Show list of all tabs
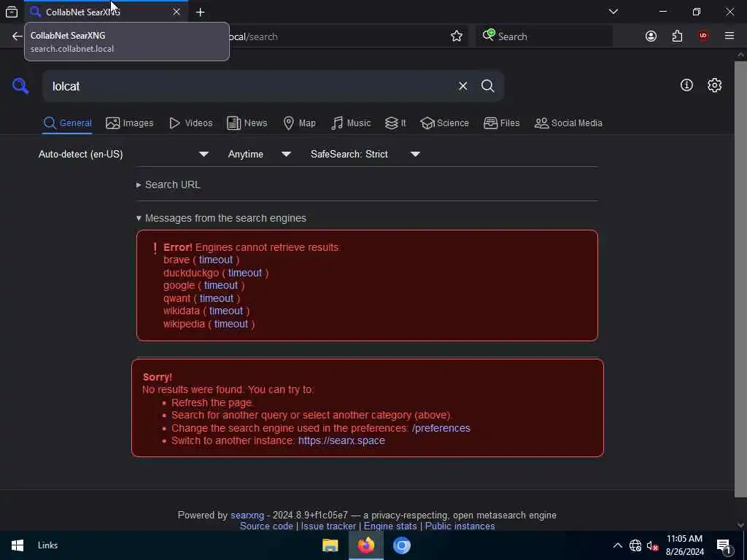This screenshot has height=560, width=747. coord(613,12)
